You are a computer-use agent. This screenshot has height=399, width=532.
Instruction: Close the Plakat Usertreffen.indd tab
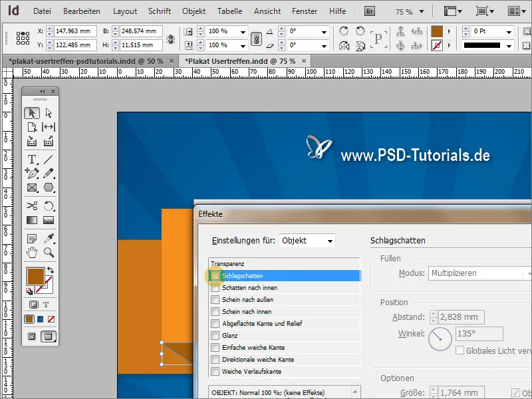click(x=304, y=61)
